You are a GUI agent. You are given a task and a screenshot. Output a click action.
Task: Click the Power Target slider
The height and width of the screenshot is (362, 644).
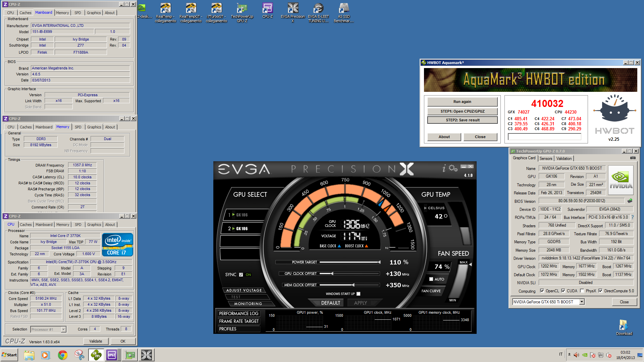(350, 262)
